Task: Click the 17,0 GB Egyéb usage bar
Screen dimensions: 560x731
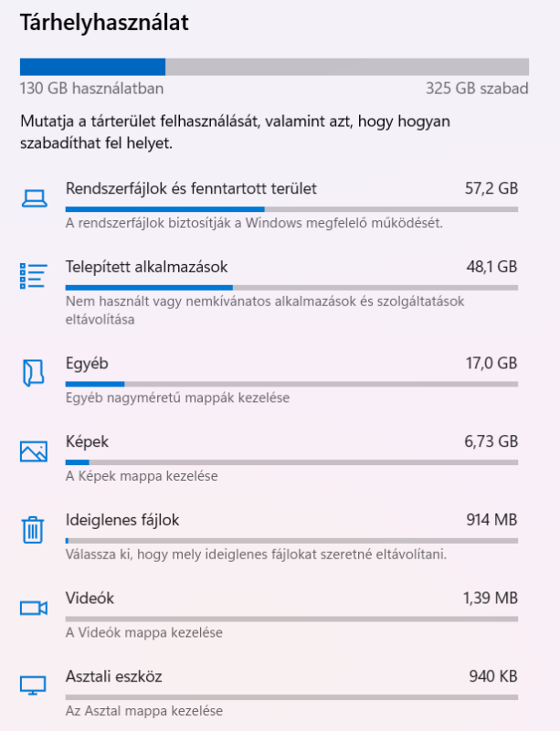Action: [x=291, y=384]
